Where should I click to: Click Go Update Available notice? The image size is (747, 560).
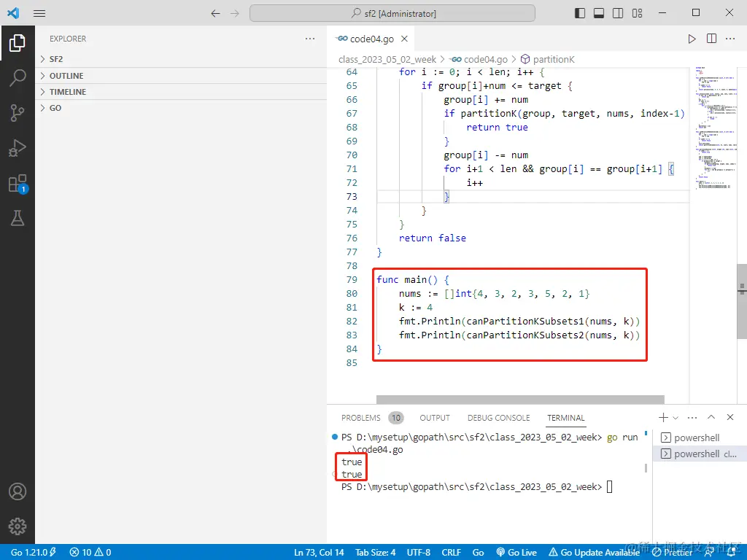click(x=595, y=552)
